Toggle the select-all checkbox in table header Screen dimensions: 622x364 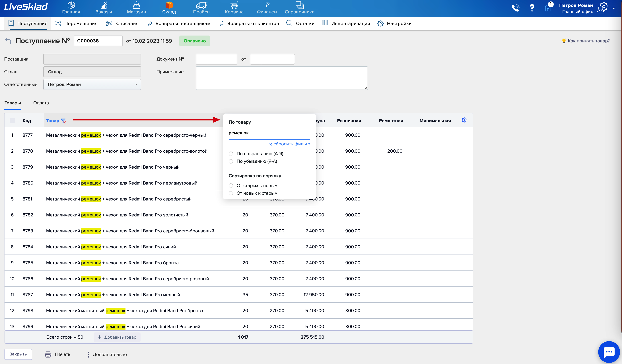coord(12,120)
